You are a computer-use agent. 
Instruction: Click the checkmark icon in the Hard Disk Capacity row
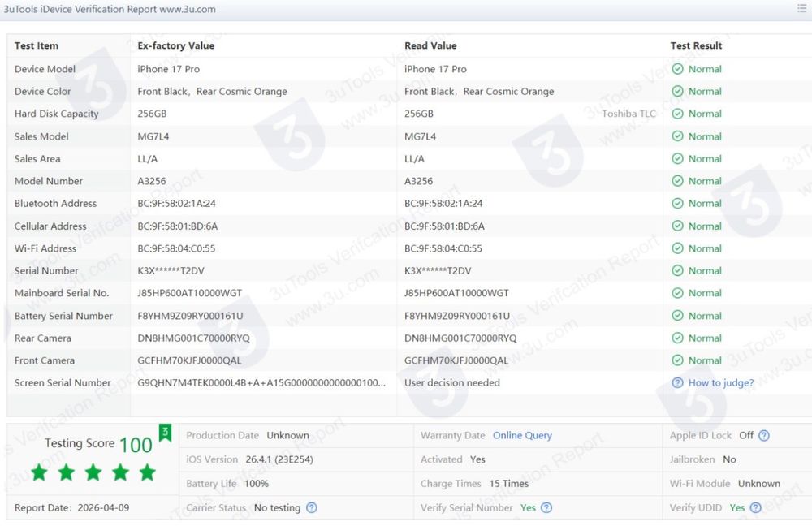(677, 114)
